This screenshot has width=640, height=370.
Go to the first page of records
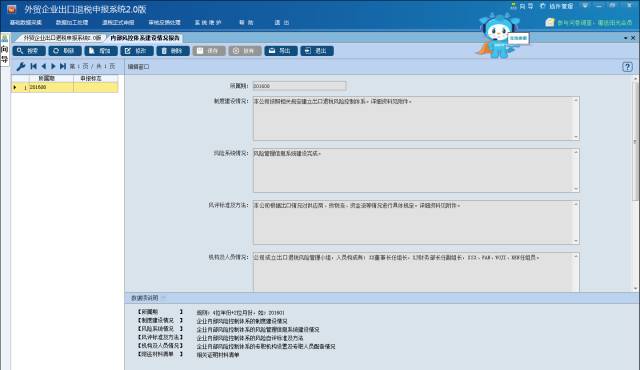[x=33, y=66]
